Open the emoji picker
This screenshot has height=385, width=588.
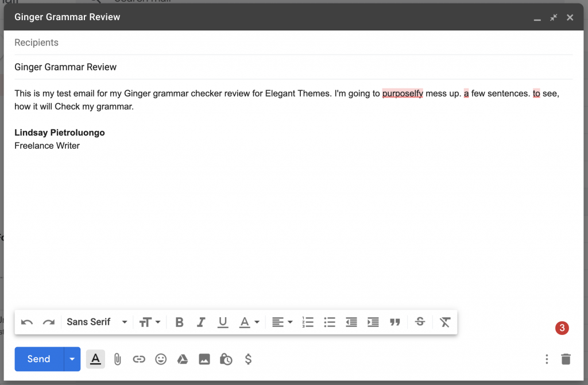tap(161, 359)
